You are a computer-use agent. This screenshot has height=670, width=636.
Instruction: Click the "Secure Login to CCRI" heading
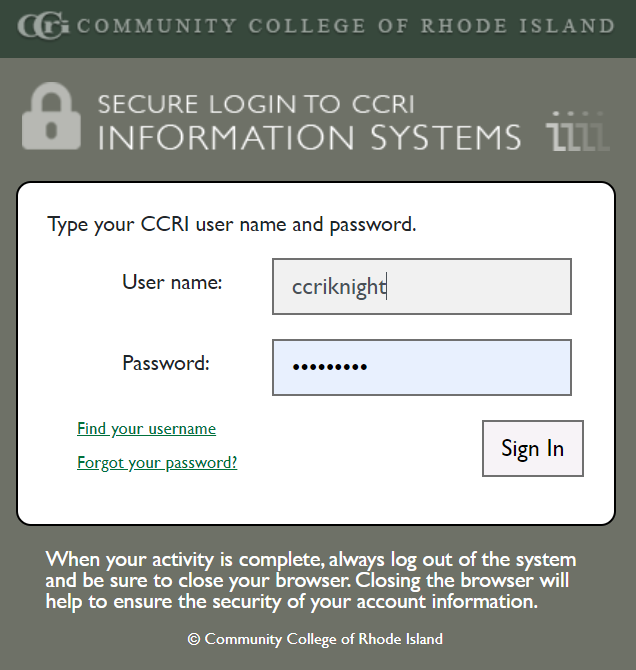(x=256, y=104)
